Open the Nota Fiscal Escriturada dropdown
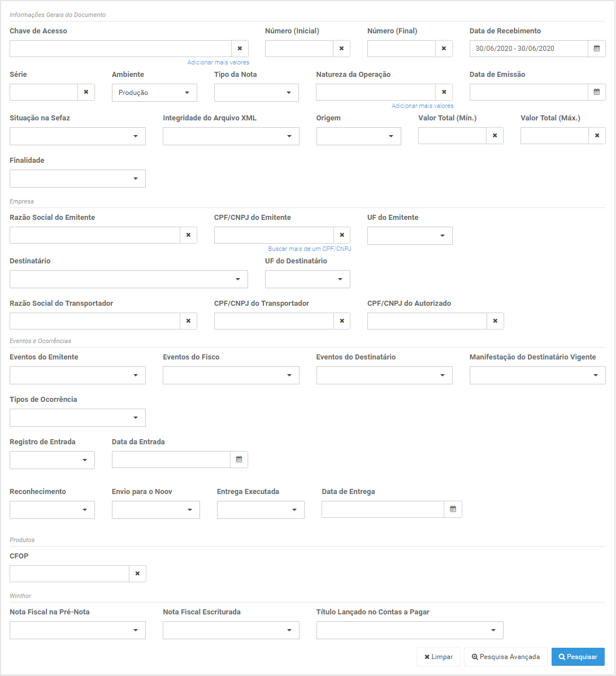 click(231, 630)
